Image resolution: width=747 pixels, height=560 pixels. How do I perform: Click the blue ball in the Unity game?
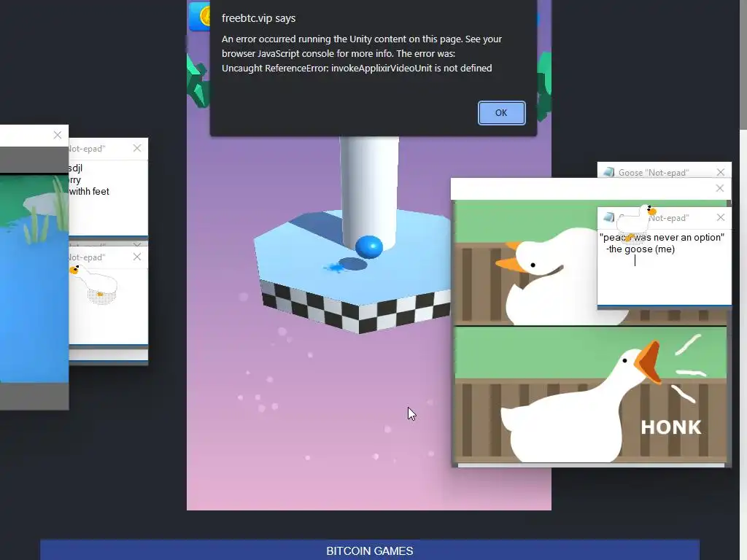pos(368,246)
